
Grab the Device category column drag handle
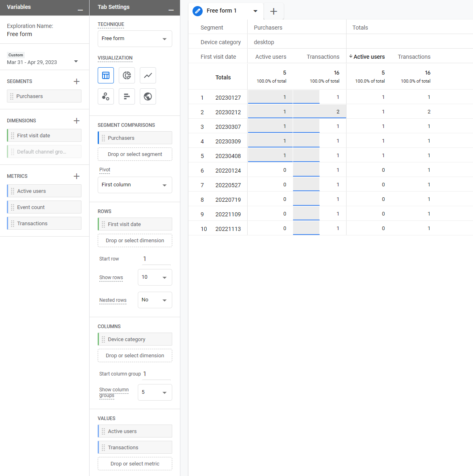[103, 339]
